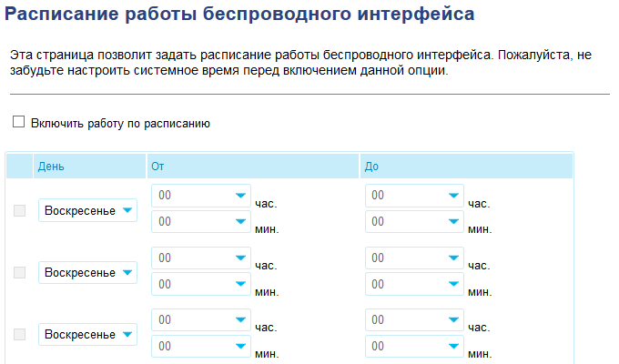619x364 pixels.
Task: Tick the second schedule row checkbox
Action: [20, 273]
